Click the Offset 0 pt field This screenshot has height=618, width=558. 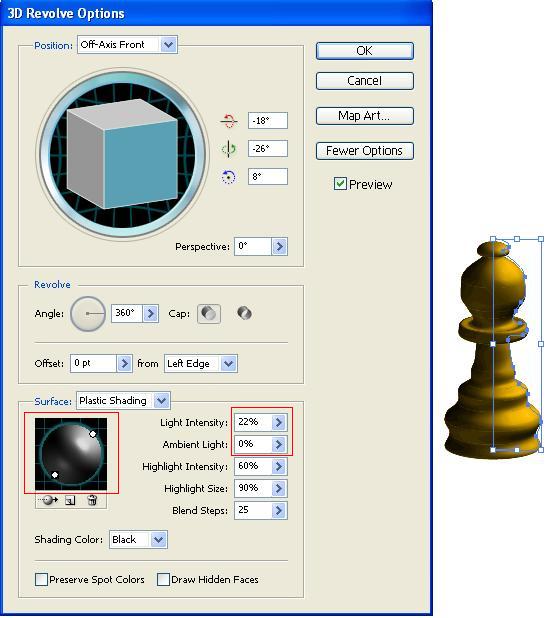pyautogui.click(x=93, y=363)
